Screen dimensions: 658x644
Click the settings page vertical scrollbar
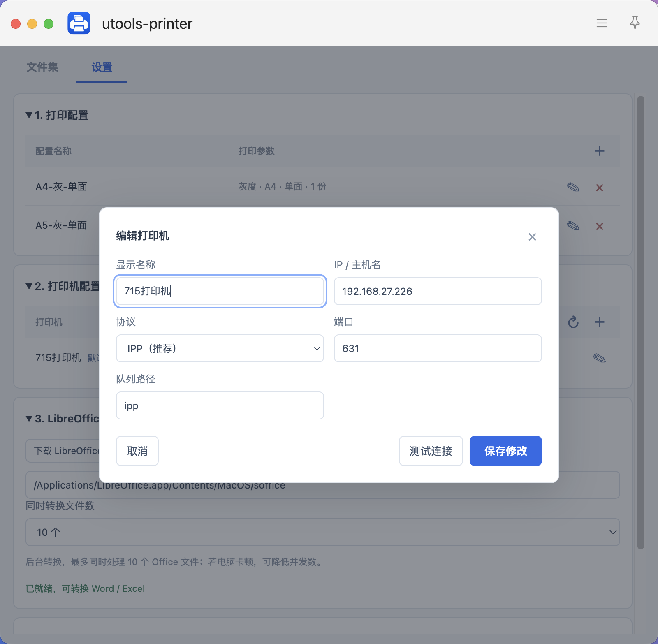[640, 322]
